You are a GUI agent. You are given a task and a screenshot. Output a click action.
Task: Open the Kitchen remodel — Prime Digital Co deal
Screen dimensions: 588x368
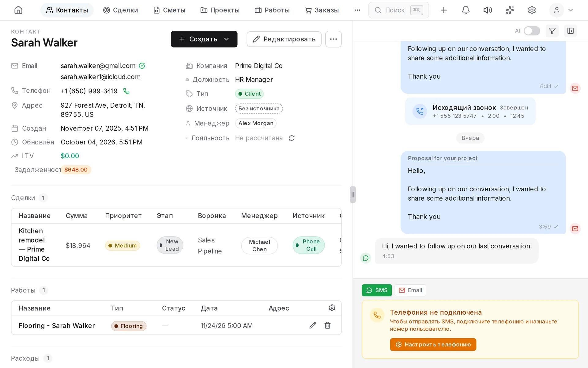point(34,245)
